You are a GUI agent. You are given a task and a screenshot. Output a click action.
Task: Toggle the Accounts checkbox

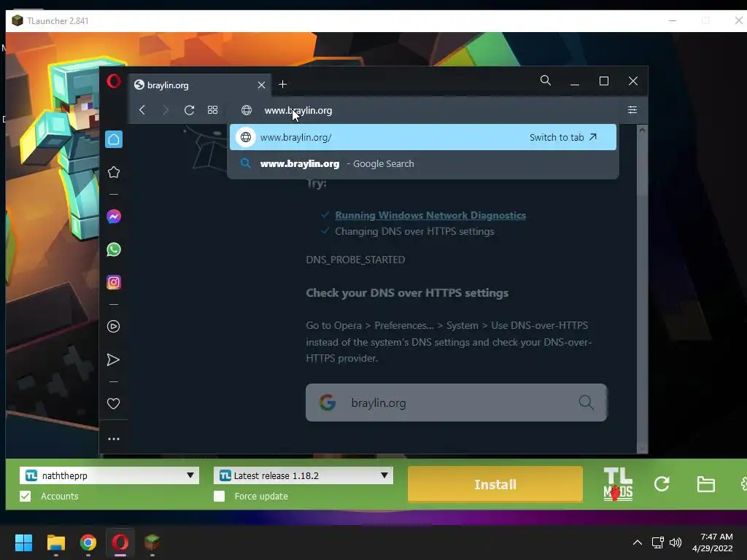pos(26,496)
